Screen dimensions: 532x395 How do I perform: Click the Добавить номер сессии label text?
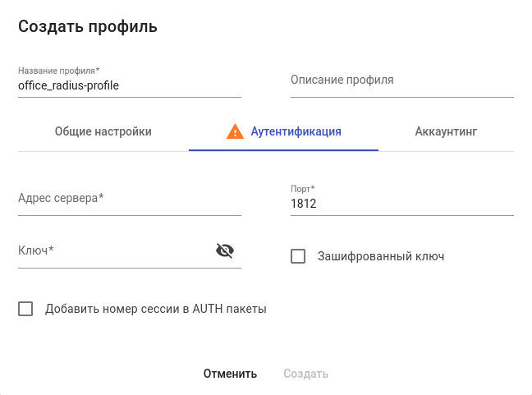click(156, 309)
